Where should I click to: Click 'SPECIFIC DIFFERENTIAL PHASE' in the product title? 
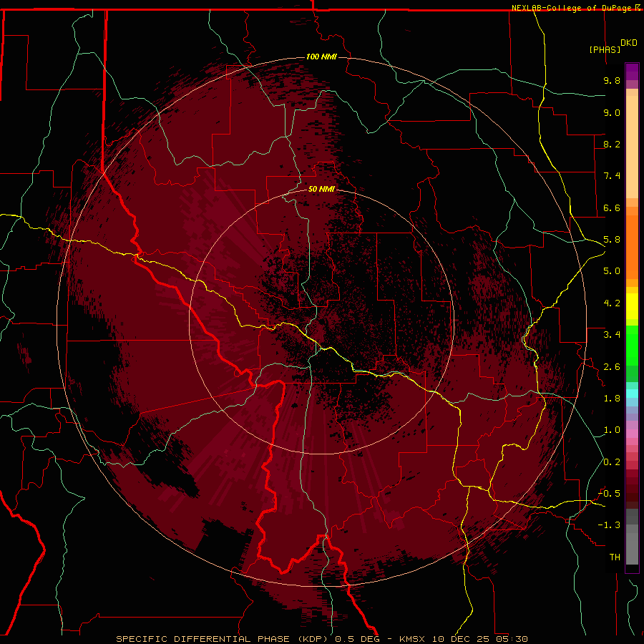click(x=204, y=639)
